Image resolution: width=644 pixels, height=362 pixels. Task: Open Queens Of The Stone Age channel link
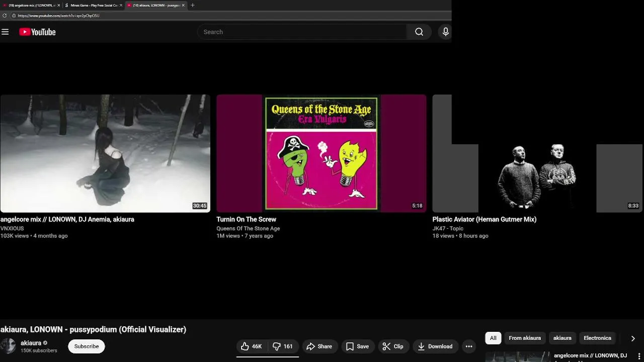[248, 228]
